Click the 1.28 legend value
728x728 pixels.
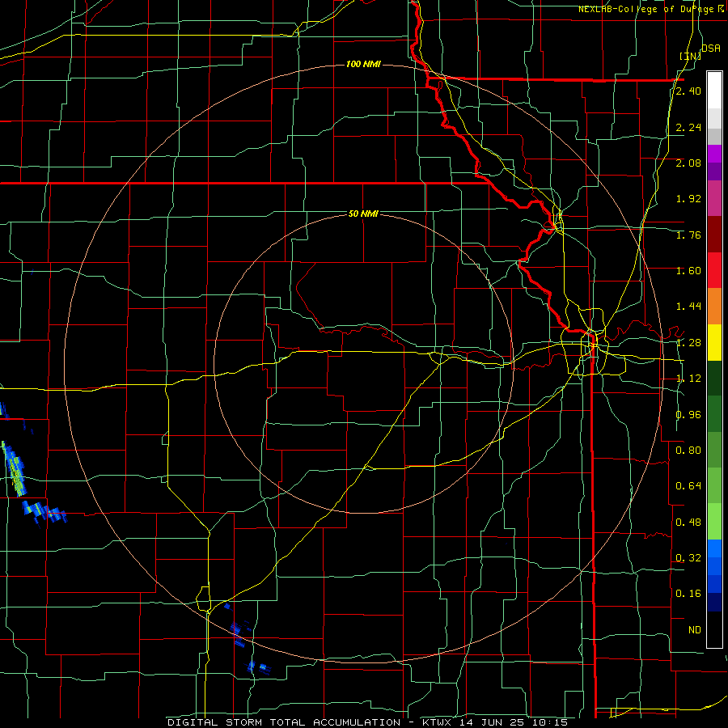(x=688, y=343)
